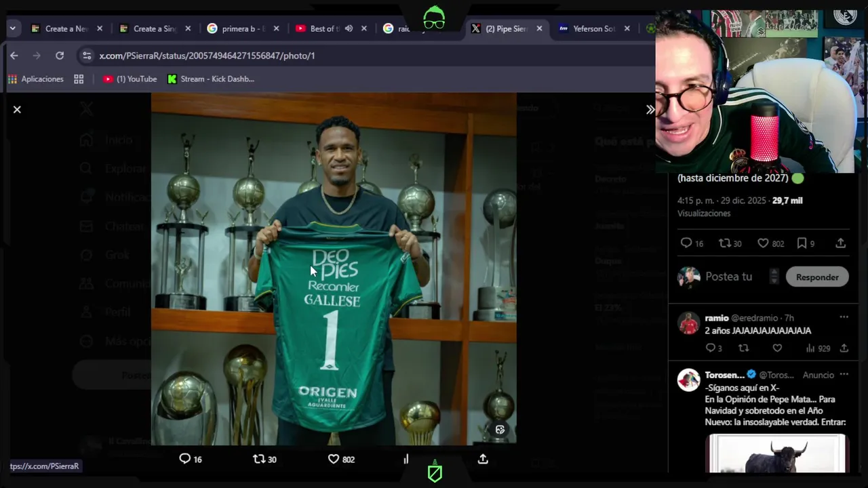Viewport: 868px width, 488px height.
Task: Open the tab search dropdown arrow
Action: (x=13, y=28)
